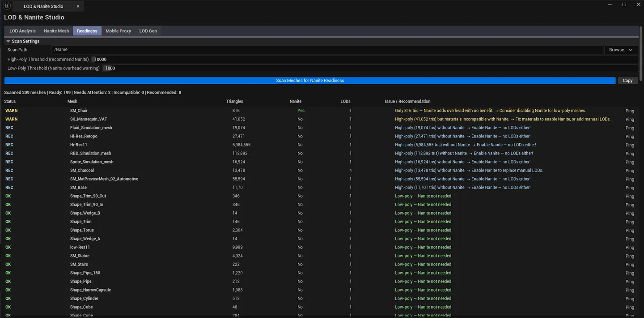Go to the Mobile Proxy tab
Image resolution: width=644 pixels, height=318 pixels.
(x=118, y=31)
